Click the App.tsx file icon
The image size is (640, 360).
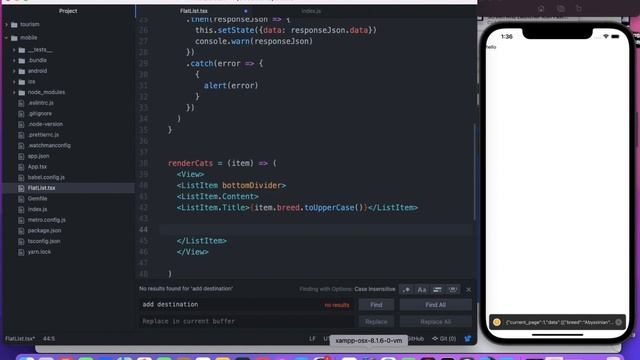[21, 167]
